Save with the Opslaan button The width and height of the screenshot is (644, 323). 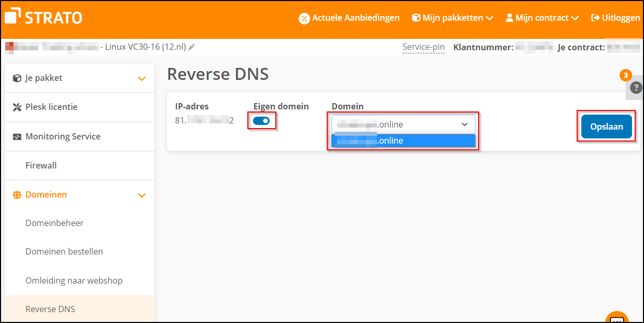[x=606, y=127]
